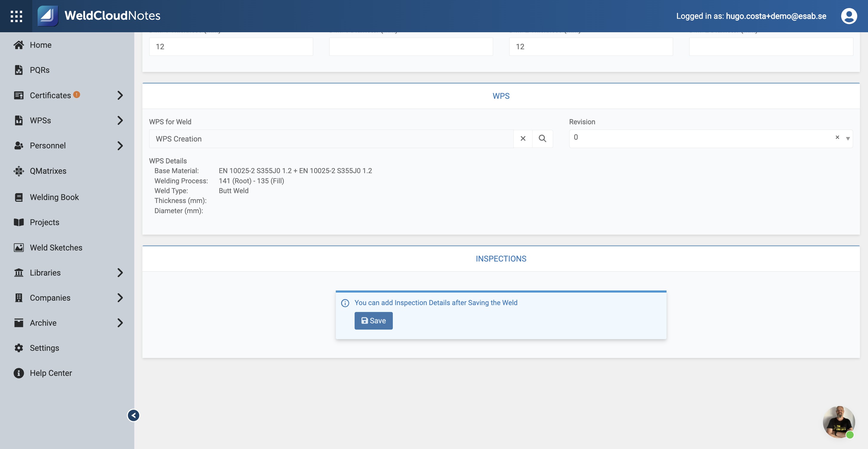Expand the Personnel submenu chevron
Image resolution: width=868 pixels, height=449 pixels.
120,146
